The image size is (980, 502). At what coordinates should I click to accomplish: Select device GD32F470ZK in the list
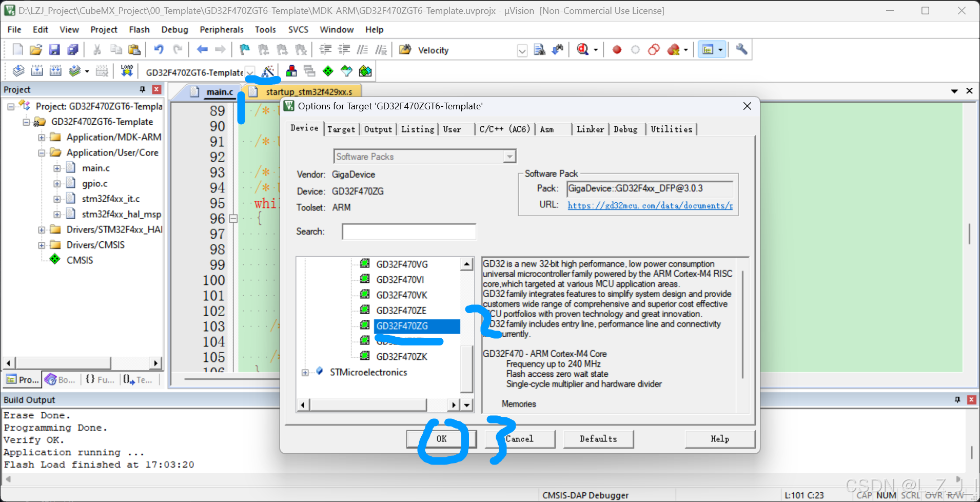[402, 357]
